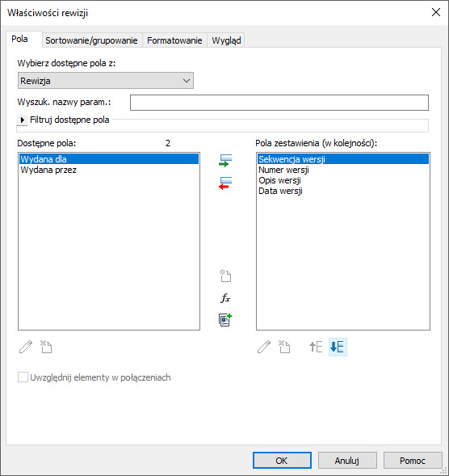Click pencil edit icon under schedule fields
Screen dimensions: 449x476
264,347
